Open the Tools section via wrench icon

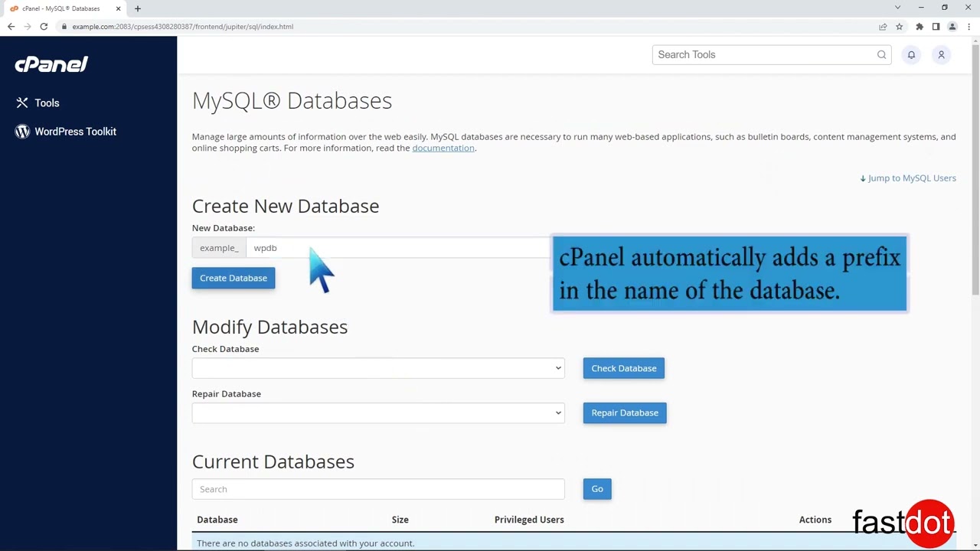[22, 103]
